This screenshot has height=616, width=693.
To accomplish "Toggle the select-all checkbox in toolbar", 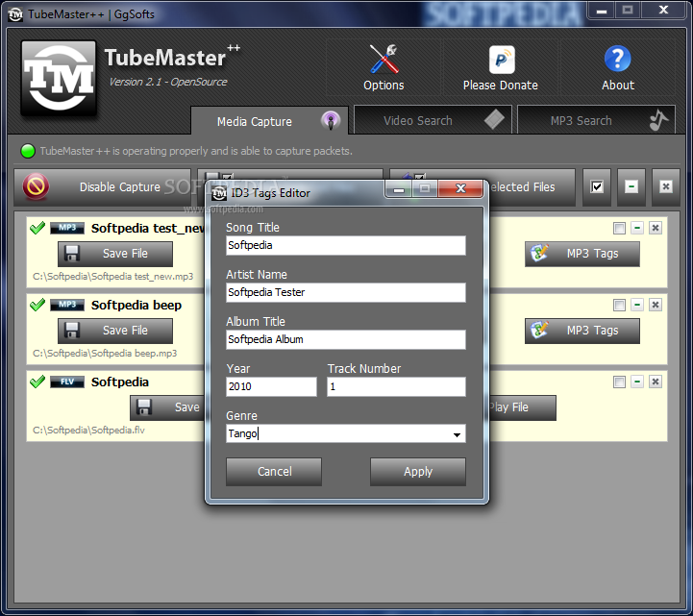I will point(597,187).
